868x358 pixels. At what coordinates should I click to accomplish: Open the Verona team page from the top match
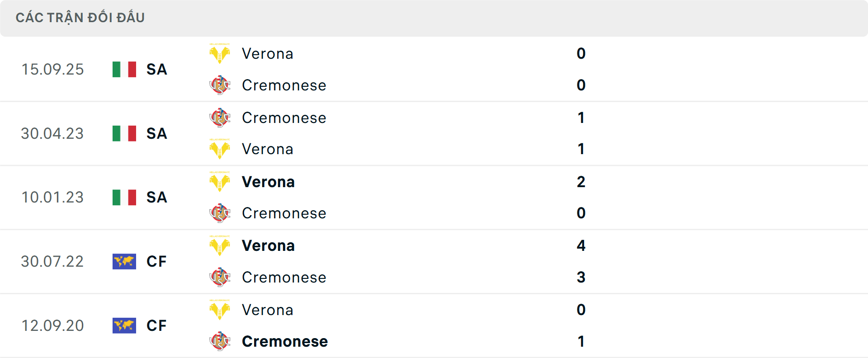pyautogui.click(x=268, y=53)
